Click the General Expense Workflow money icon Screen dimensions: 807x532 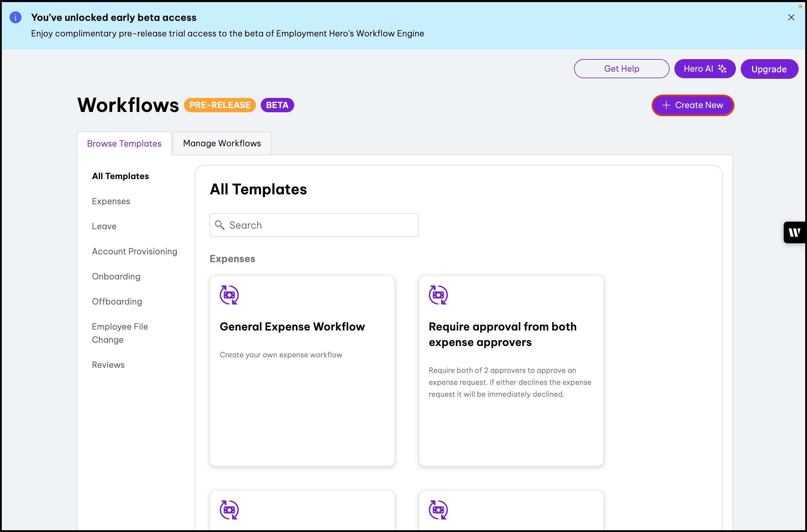(x=229, y=295)
